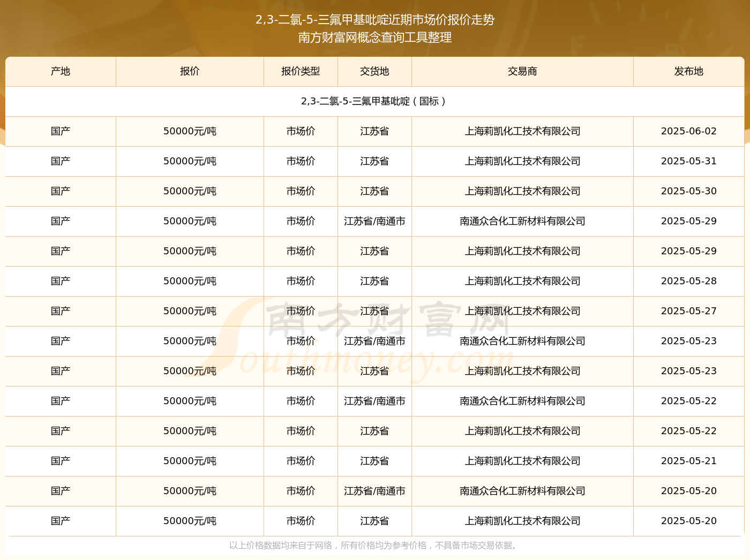Click the date cell 2025-05-28

point(688,281)
